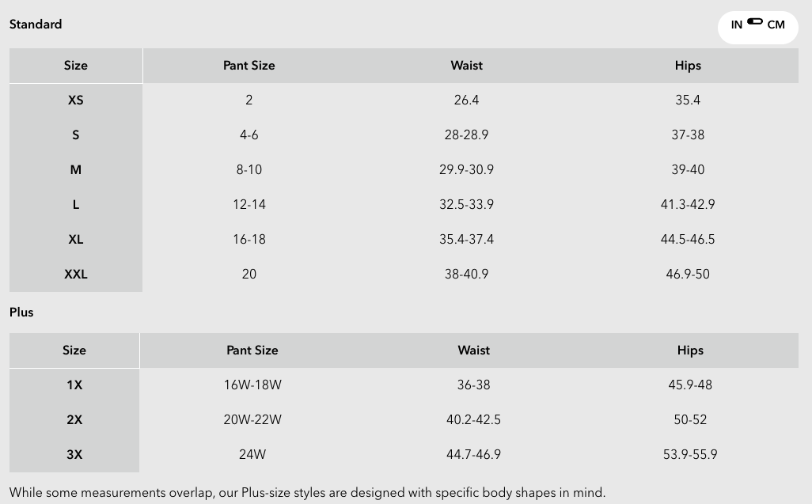Click waist value 32.5-33.9 for size L
Viewport: 812px width, 504px height.
coord(466,205)
